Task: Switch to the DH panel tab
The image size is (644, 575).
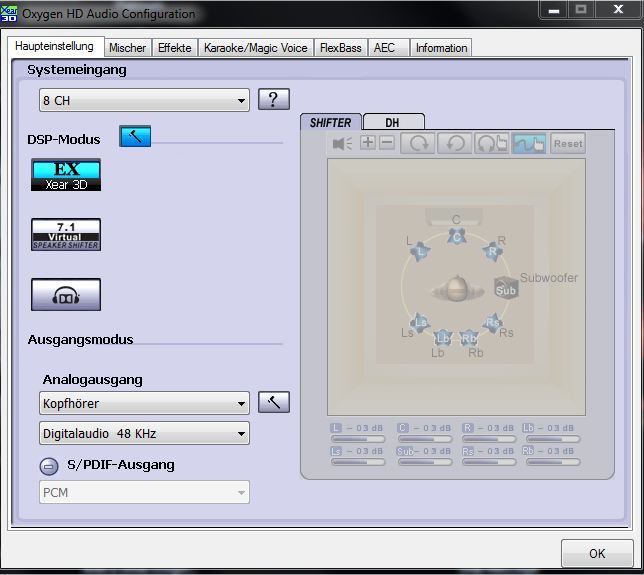Action: tap(393, 122)
